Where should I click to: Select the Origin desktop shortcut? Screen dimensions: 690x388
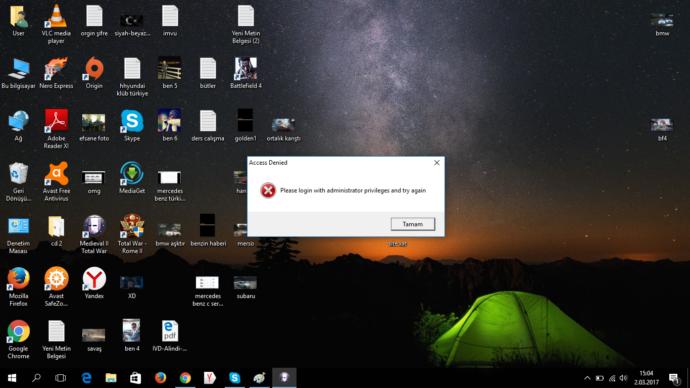tap(94, 73)
